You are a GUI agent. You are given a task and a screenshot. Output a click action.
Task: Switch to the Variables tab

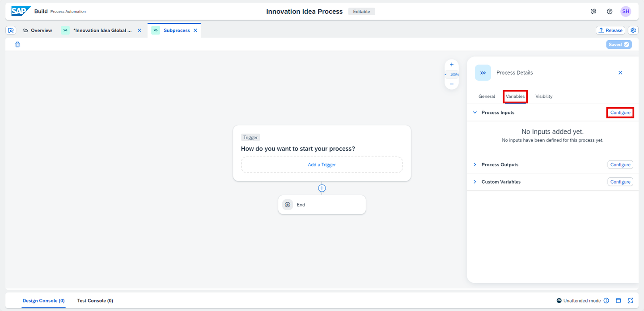pos(515,97)
